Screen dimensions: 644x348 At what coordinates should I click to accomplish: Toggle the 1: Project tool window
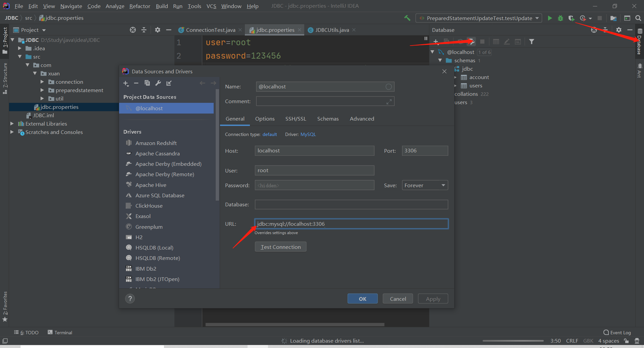click(x=5, y=41)
